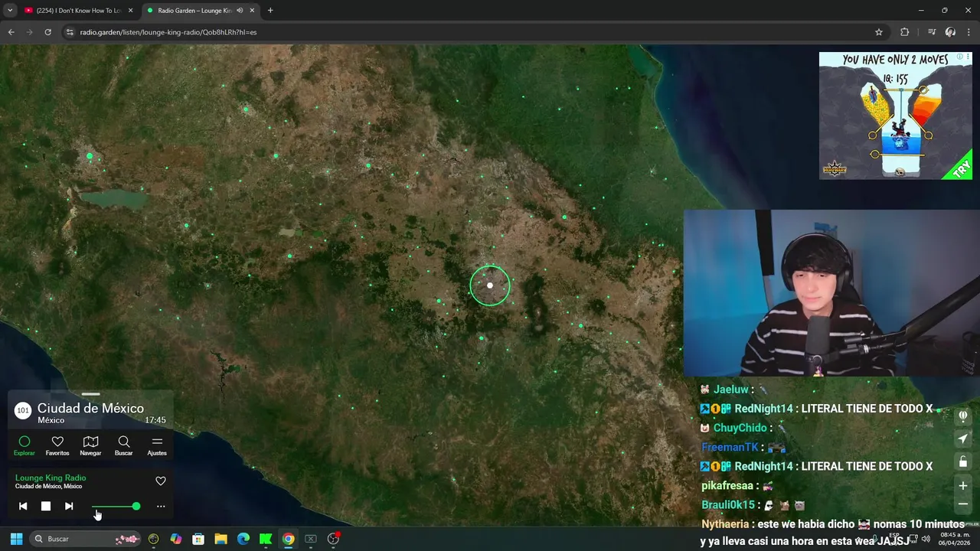Go back in browser history
This screenshot has height=551, width=980.
11,32
